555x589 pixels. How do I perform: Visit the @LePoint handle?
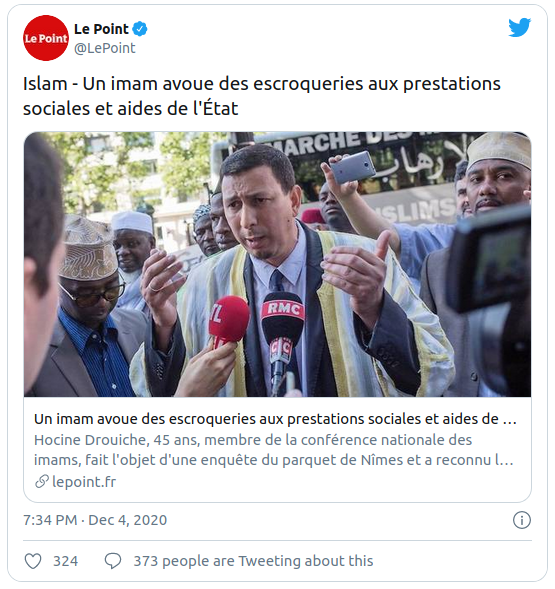pos(105,48)
